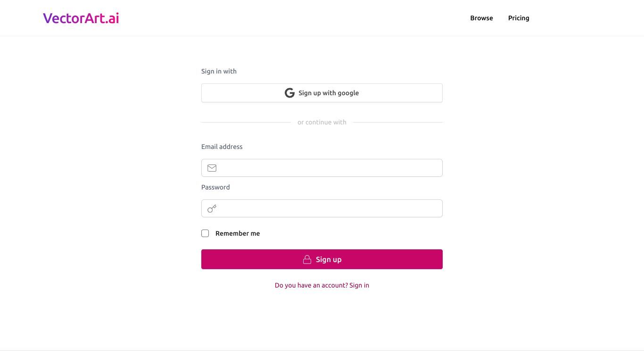644x362 pixels.
Task: Click the Password label
Action: click(x=215, y=187)
